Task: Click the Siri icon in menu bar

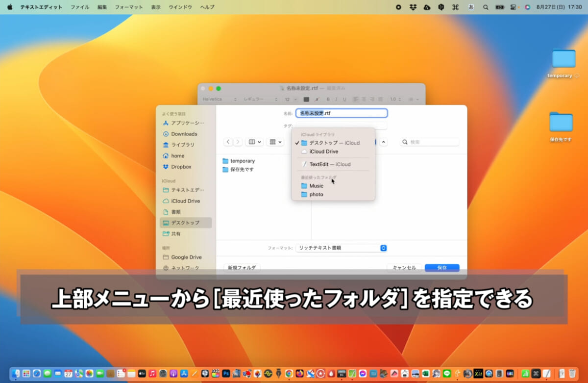Action: (x=527, y=7)
